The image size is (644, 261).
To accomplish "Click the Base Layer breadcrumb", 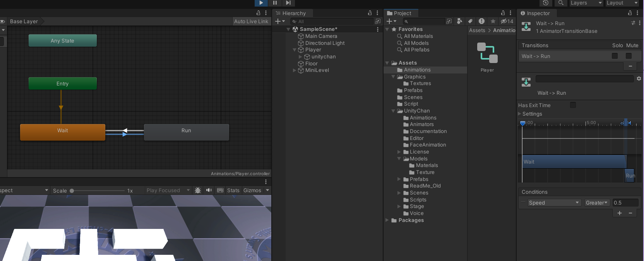I will pyautogui.click(x=24, y=21).
